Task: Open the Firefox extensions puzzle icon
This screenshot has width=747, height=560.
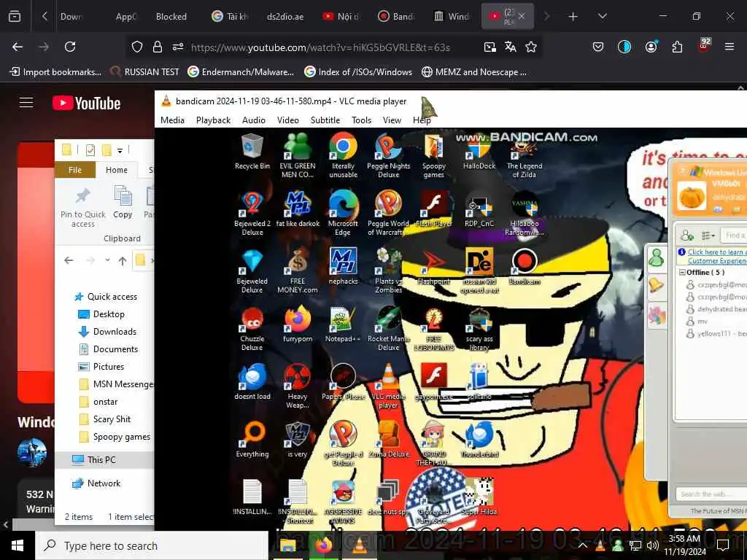Action: 677,47
